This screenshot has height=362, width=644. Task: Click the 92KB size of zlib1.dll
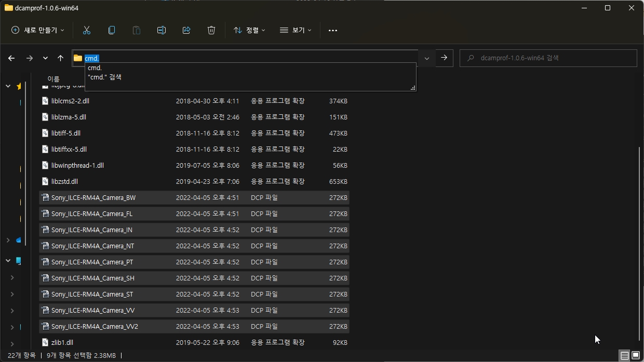(340, 343)
